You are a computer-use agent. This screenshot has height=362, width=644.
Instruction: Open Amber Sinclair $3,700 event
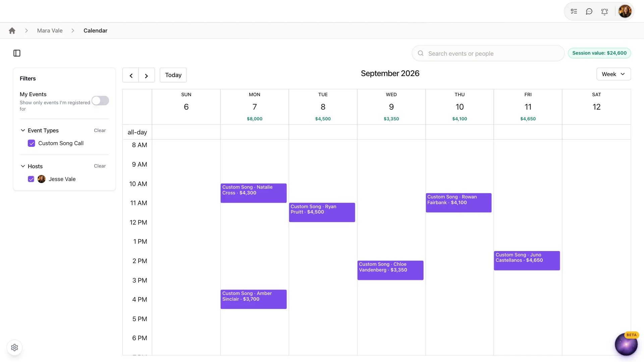click(254, 299)
